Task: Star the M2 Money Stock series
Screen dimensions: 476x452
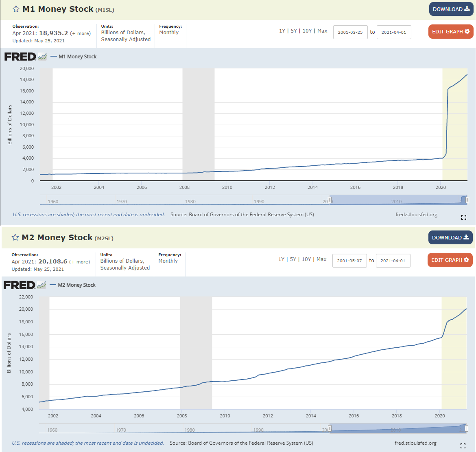Action: 15,237
